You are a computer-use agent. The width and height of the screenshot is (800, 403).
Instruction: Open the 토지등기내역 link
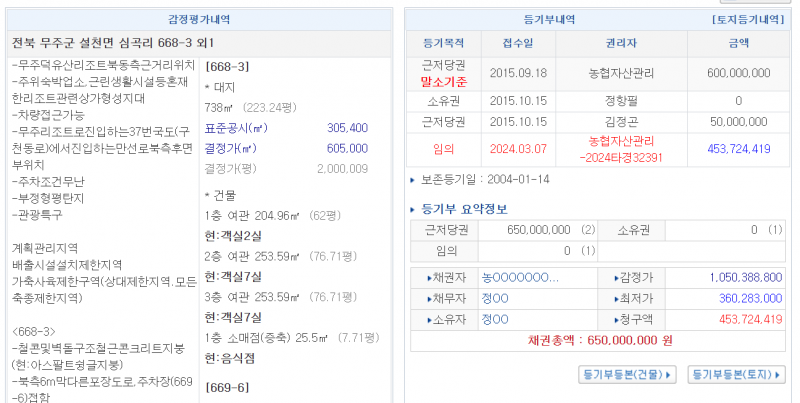coord(748,19)
